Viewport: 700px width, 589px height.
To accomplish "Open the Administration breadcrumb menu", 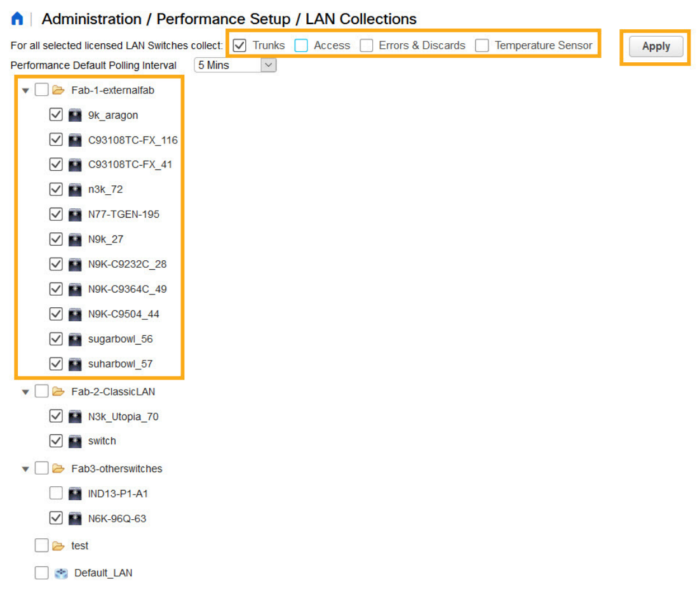I will 91,19.
